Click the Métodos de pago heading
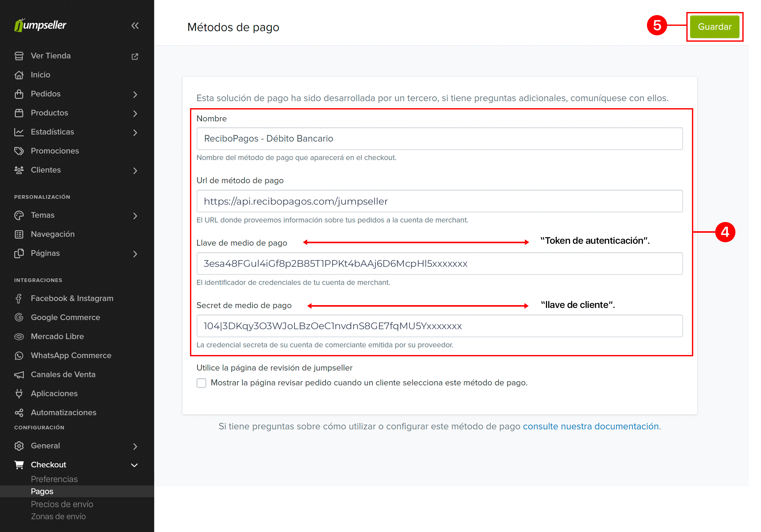The height and width of the screenshot is (532, 761). click(233, 27)
